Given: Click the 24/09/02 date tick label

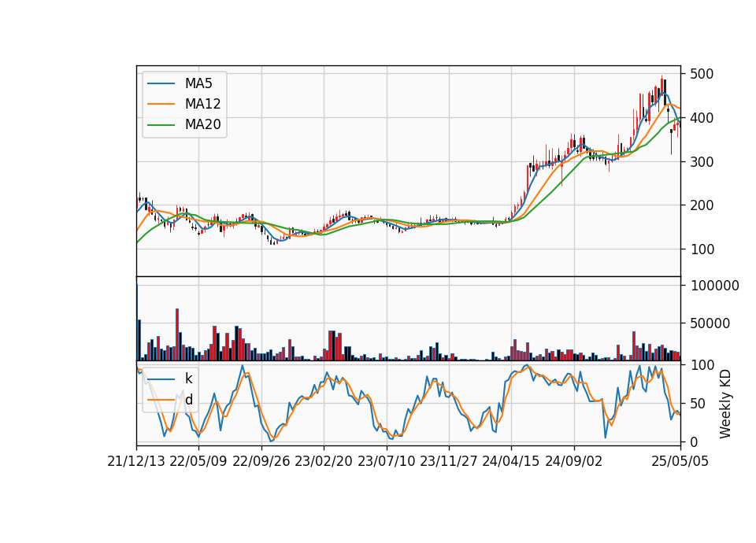Looking at the screenshot, I should 574,461.
